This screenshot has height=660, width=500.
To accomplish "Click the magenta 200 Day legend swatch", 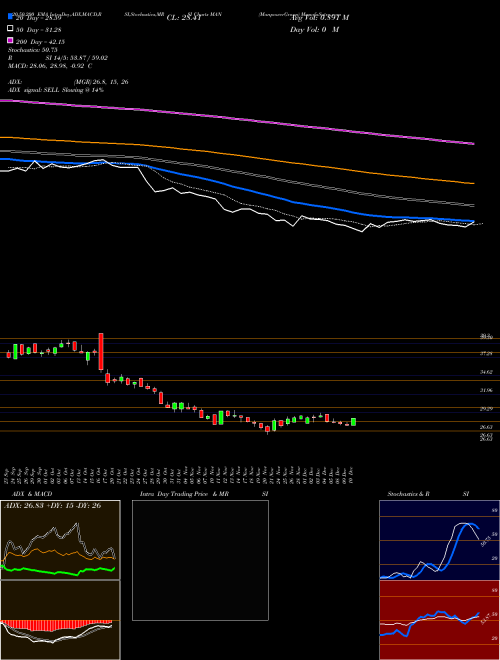I will tap(10, 41).
